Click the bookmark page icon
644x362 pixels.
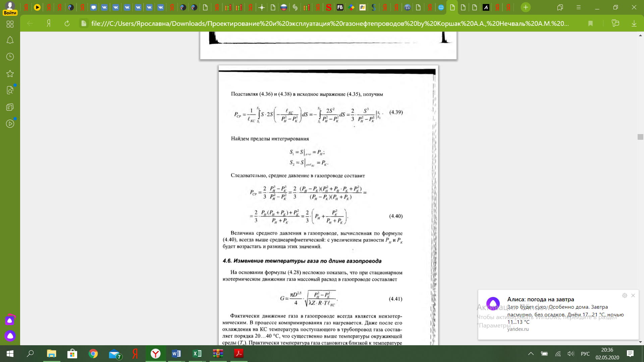(x=590, y=23)
